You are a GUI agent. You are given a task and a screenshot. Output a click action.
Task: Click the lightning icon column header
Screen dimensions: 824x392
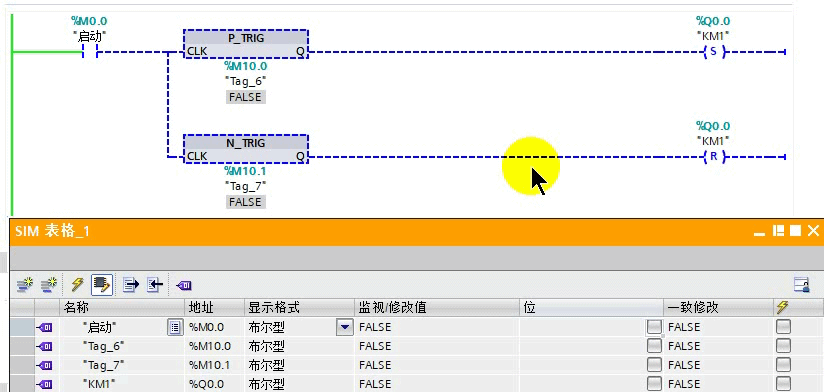point(782,307)
